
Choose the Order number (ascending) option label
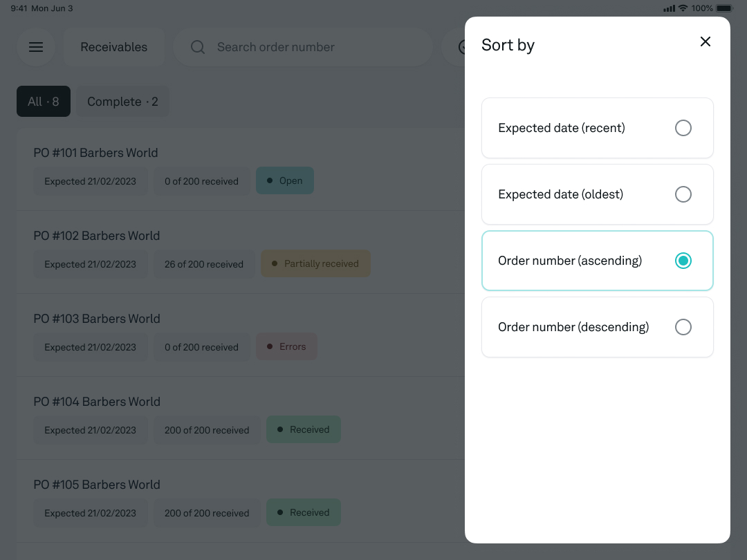570,261
